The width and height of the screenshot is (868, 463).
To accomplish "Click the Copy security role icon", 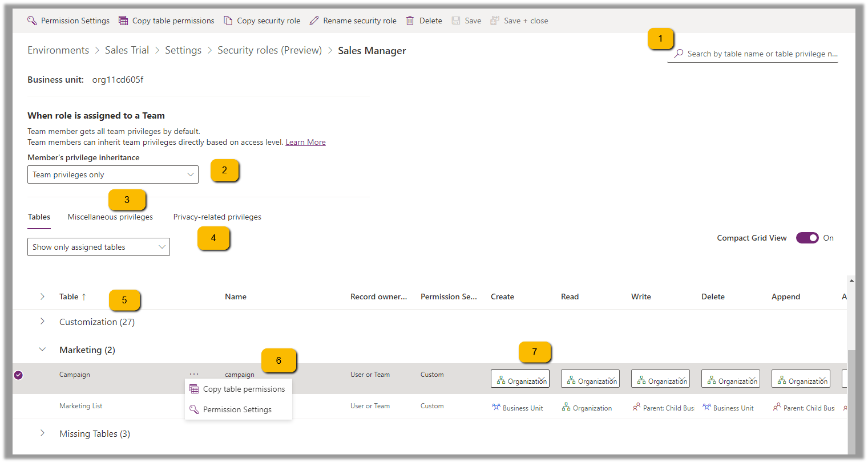I will click(228, 21).
